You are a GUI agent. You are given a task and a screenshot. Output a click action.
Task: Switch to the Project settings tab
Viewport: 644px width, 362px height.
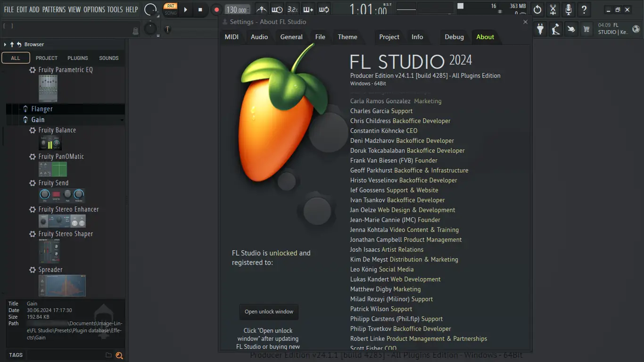(389, 37)
